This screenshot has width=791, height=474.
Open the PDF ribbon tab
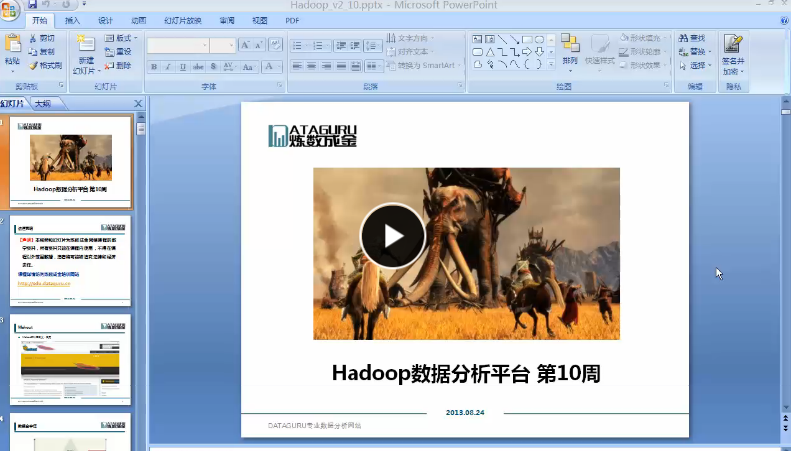[292, 21]
